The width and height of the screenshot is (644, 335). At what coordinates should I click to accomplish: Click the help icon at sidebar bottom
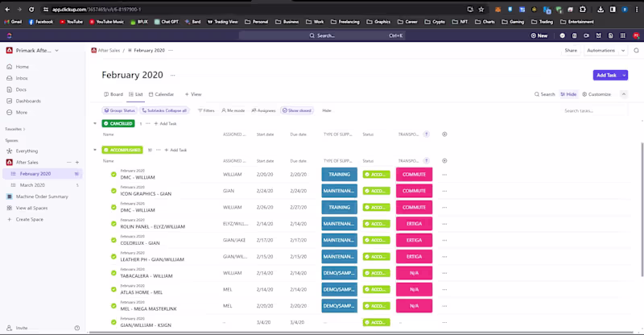point(77,328)
